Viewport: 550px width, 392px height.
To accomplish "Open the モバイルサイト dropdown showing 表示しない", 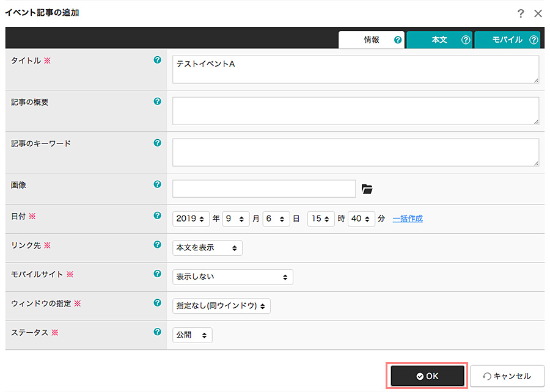I will (233, 277).
